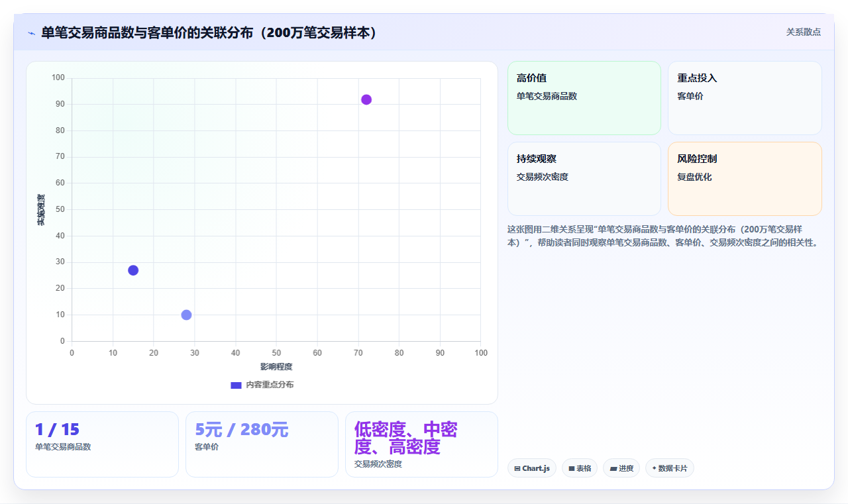Click the 交易频次密度 label under density value
The height and width of the screenshot is (504, 848).
pyautogui.click(x=378, y=464)
